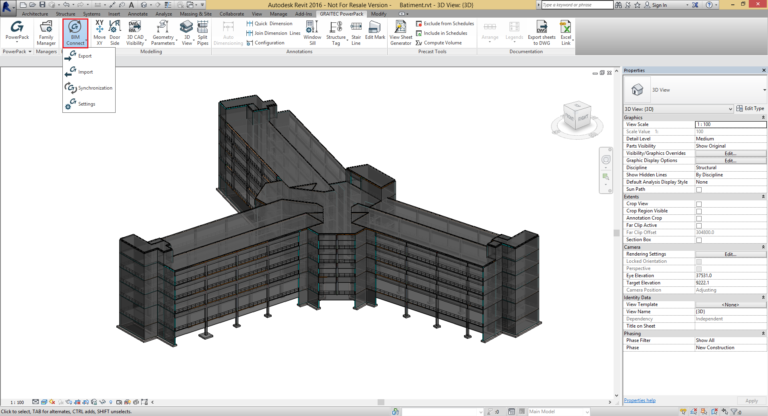Click Sign In in the title bar
768x416 pixels.
pyautogui.click(x=655, y=5)
